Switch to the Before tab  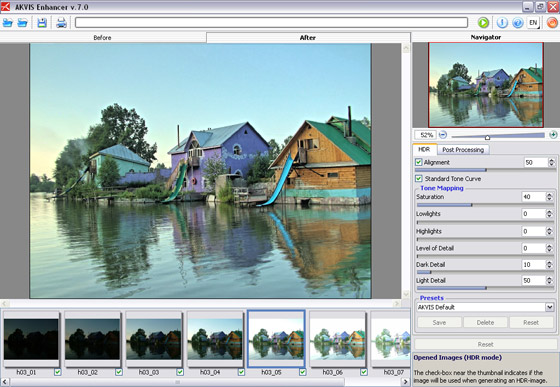click(x=102, y=37)
